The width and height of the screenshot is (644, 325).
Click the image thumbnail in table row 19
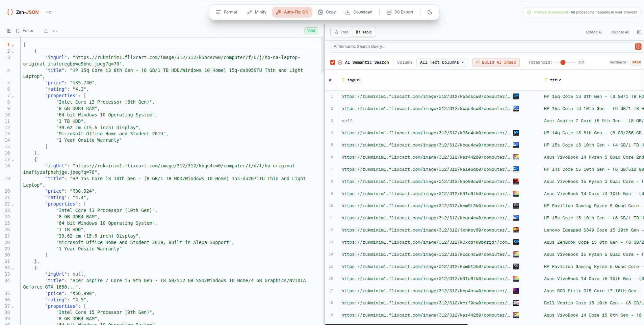point(516,315)
